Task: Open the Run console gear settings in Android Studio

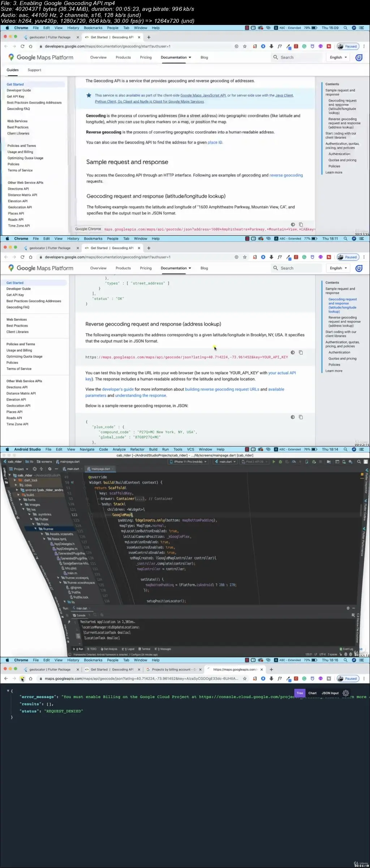Action: (x=348, y=608)
